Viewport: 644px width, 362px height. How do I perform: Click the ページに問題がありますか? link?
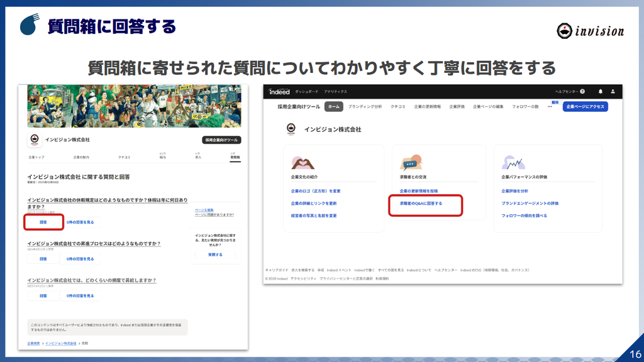click(x=214, y=215)
